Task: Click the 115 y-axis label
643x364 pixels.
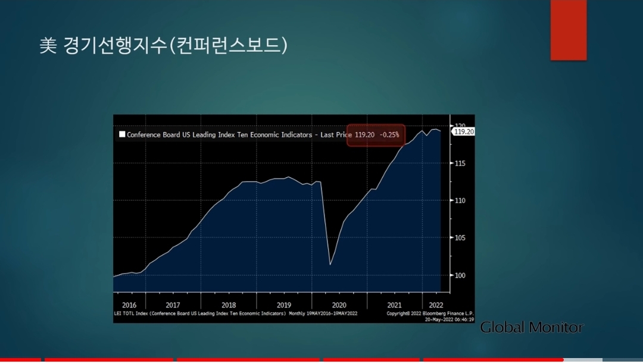Action: click(460, 164)
